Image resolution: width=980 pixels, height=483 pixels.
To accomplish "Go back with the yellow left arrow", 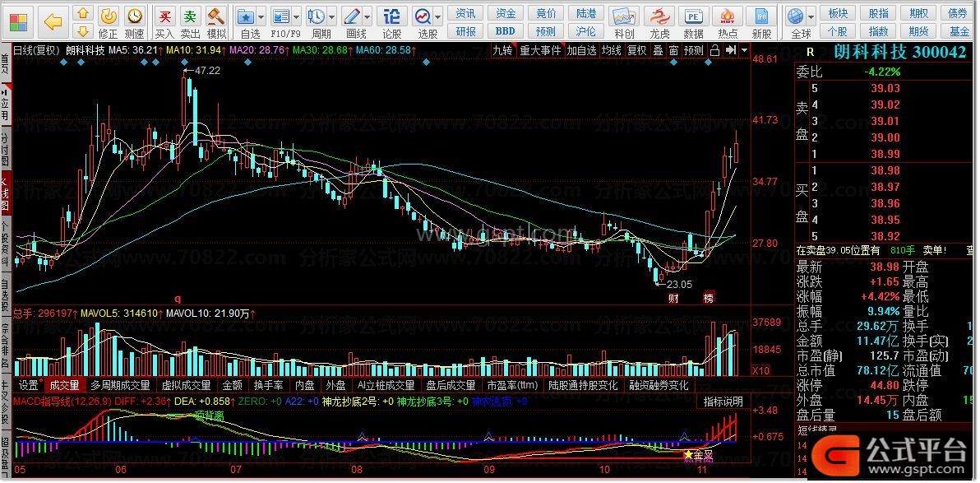I will tap(53, 22).
